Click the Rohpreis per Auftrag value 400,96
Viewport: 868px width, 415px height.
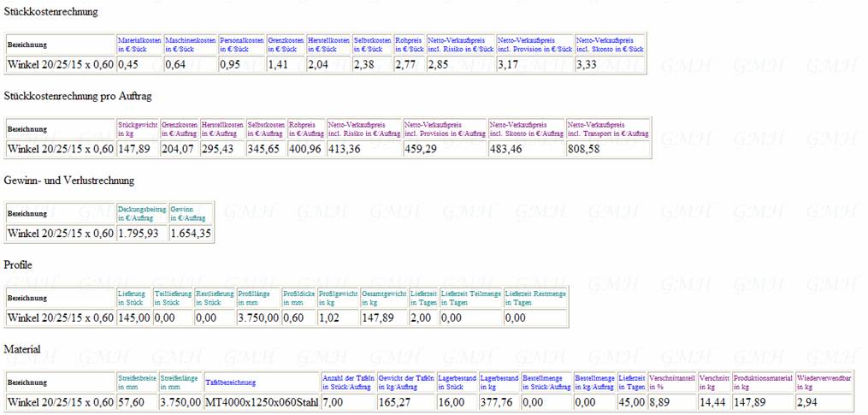pyautogui.click(x=304, y=149)
